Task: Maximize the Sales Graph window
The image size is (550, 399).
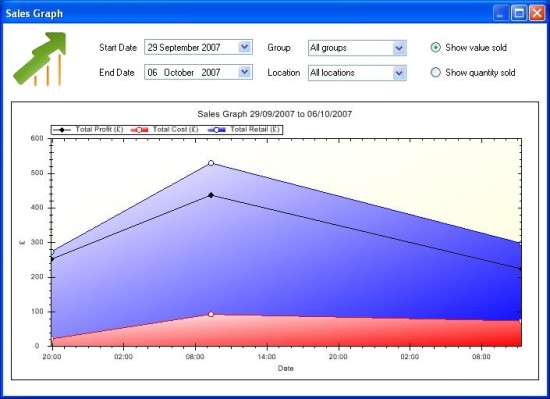Action: [x=519, y=13]
